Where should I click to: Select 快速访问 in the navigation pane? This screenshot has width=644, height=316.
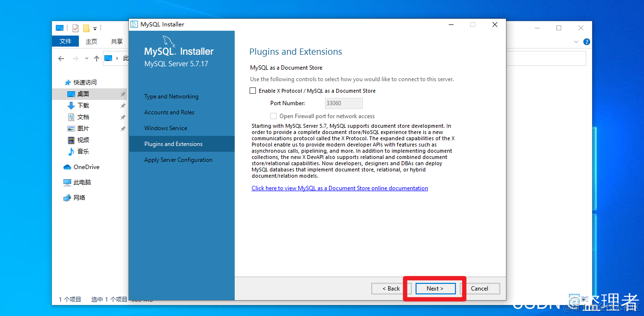coord(85,83)
